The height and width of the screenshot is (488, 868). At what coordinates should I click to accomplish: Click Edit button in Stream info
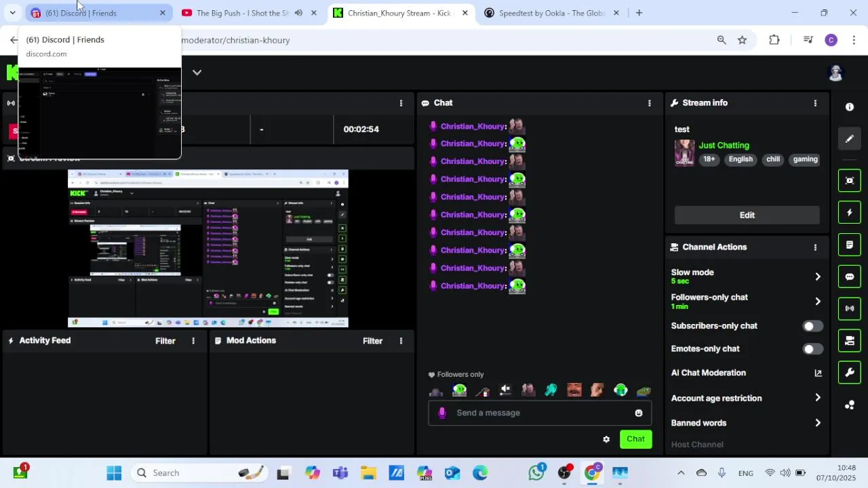click(747, 216)
